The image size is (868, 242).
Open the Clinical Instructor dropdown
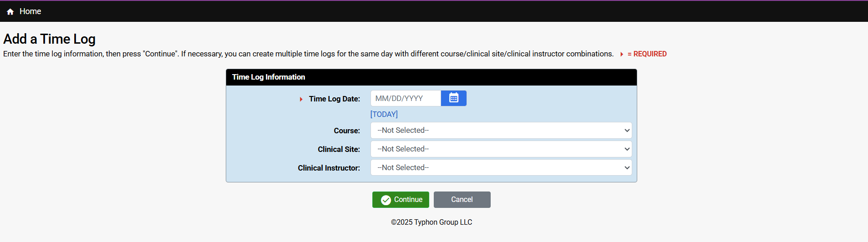coord(501,168)
